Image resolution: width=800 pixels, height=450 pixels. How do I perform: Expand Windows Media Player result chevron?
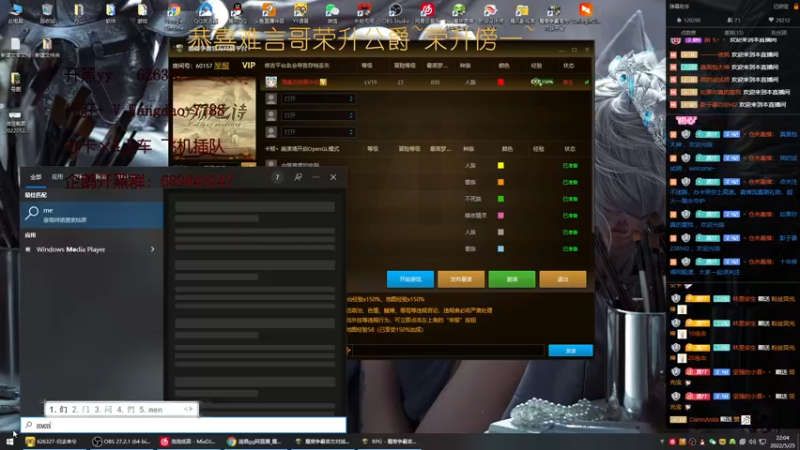click(153, 249)
